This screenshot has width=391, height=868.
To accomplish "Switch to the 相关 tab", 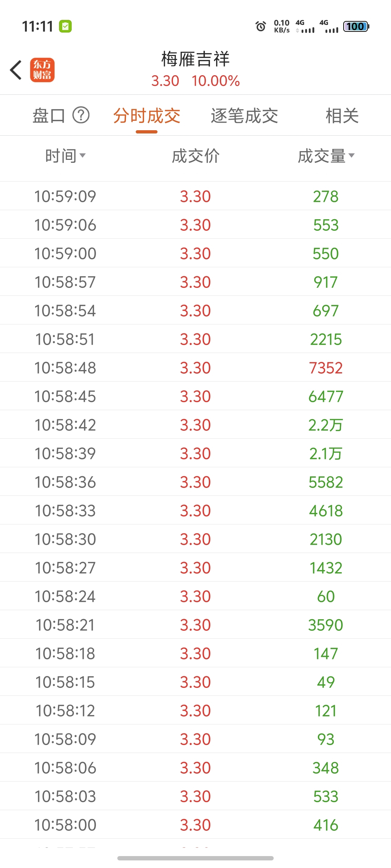I will click(342, 116).
